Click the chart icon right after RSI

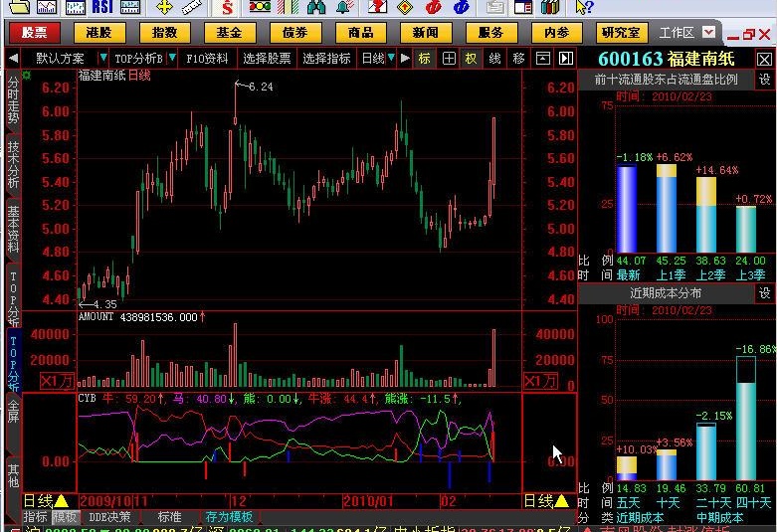129,6
